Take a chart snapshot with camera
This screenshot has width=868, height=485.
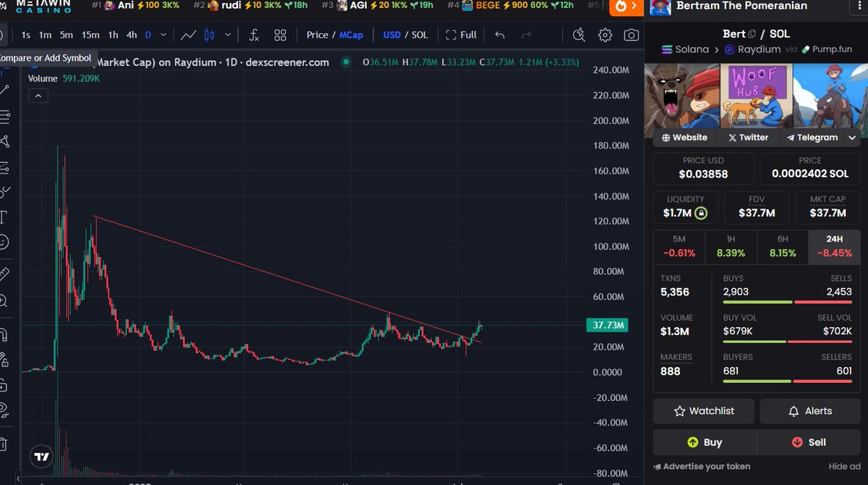point(631,35)
